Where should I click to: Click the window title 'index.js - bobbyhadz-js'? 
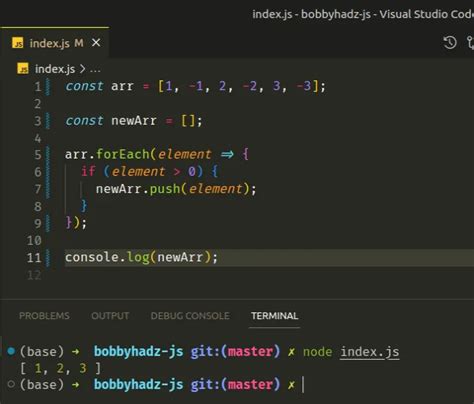tap(311, 14)
